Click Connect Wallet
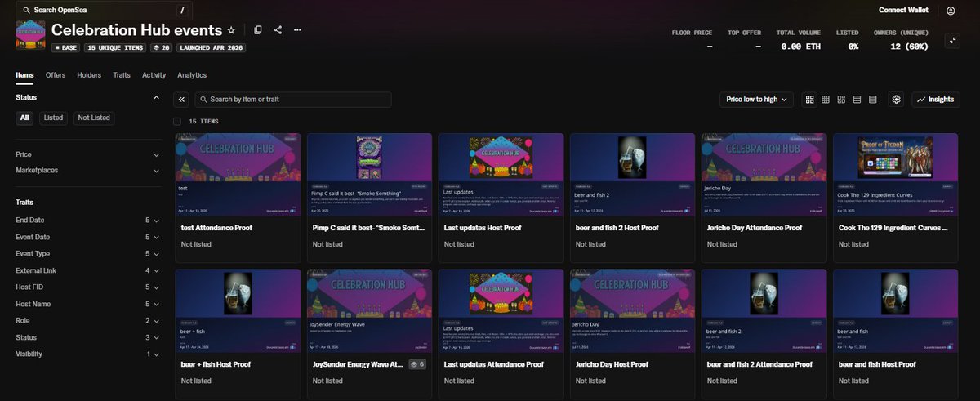This screenshot has height=401, width=980. (x=905, y=11)
